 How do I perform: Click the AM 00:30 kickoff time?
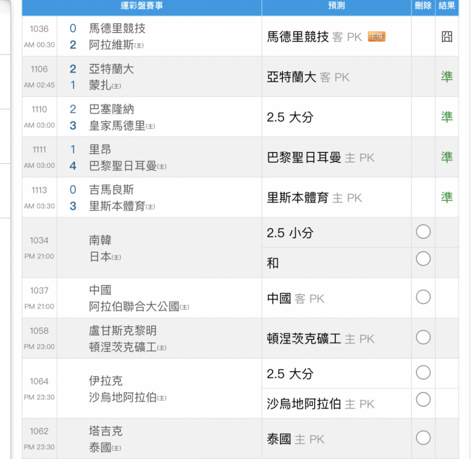click(x=40, y=45)
